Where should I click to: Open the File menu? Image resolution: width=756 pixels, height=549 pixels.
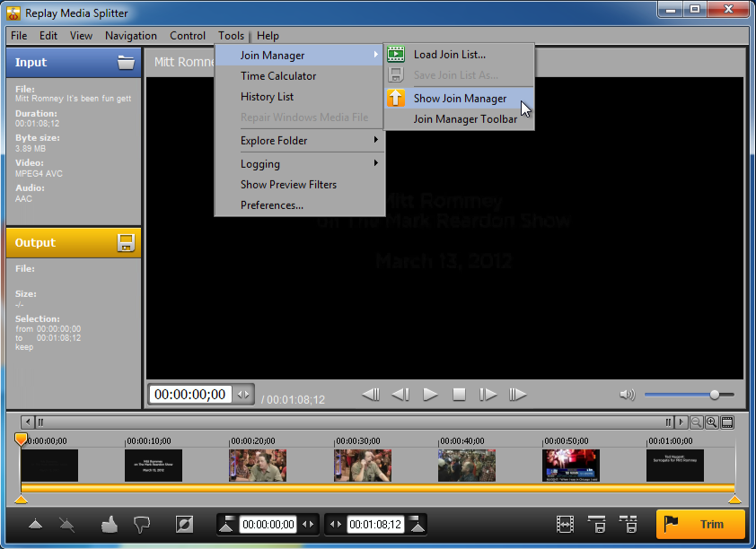[x=19, y=36]
